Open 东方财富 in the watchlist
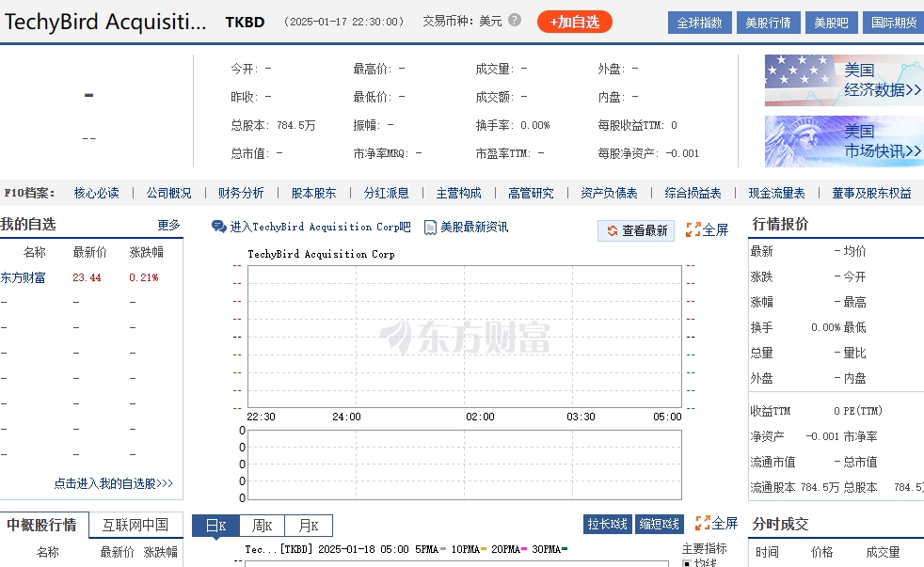The height and width of the screenshot is (567, 924). [x=23, y=277]
